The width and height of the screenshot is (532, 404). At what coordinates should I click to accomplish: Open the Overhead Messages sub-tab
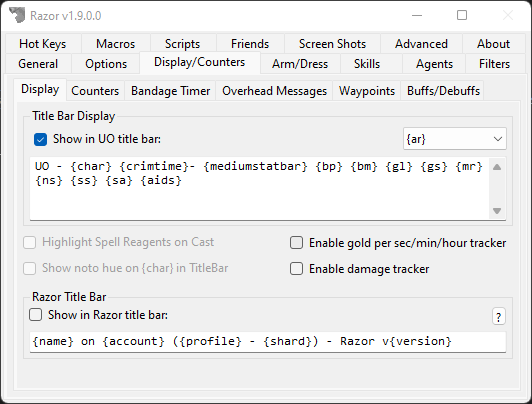tap(274, 91)
